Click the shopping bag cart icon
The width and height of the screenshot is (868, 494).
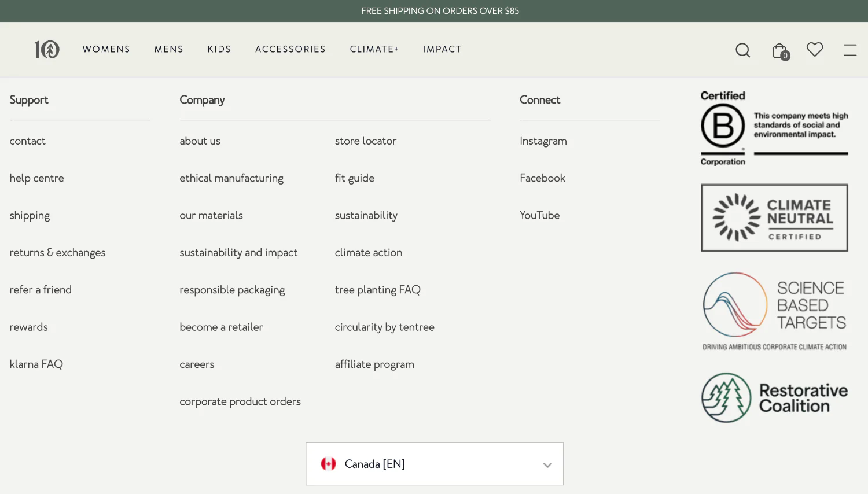pos(779,50)
